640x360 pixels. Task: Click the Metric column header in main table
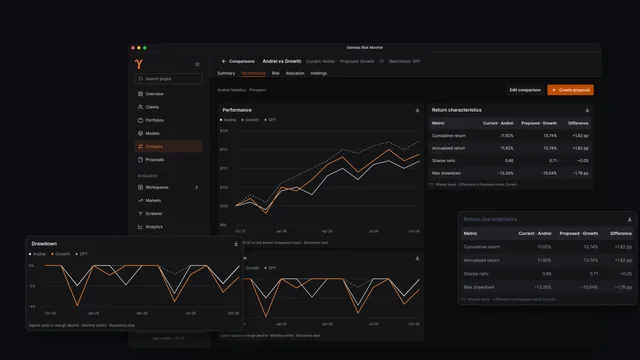(438, 123)
